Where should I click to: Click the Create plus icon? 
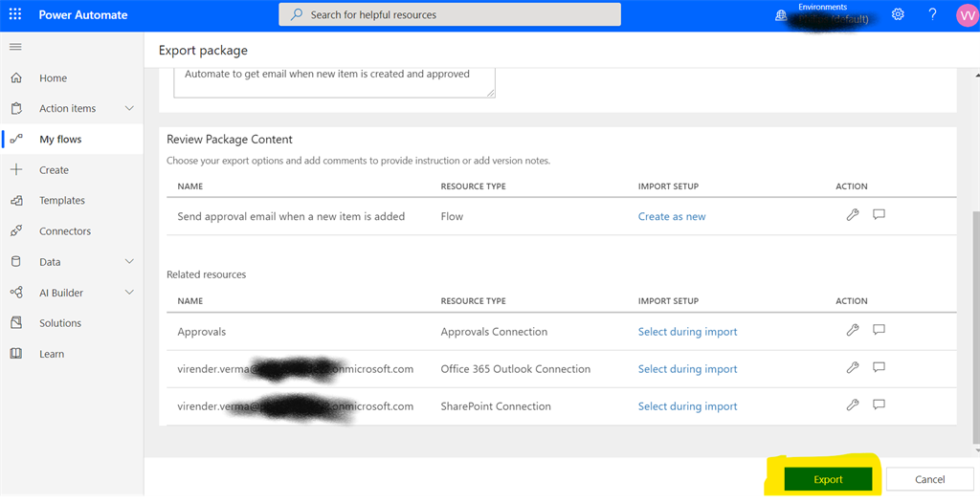coord(16,170)
